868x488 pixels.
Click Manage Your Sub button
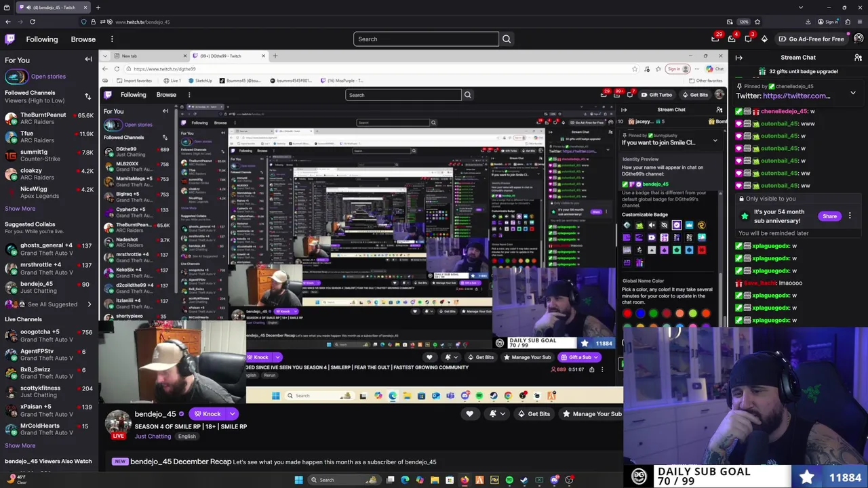point(591,413)
